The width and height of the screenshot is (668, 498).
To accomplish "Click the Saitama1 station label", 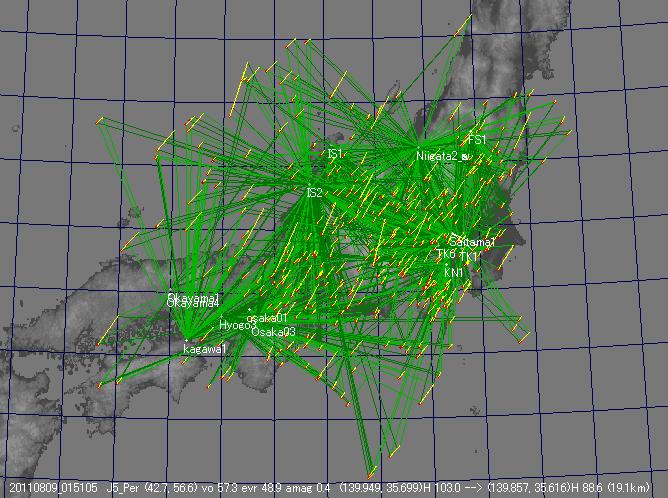I will click(x=472, y=242).
